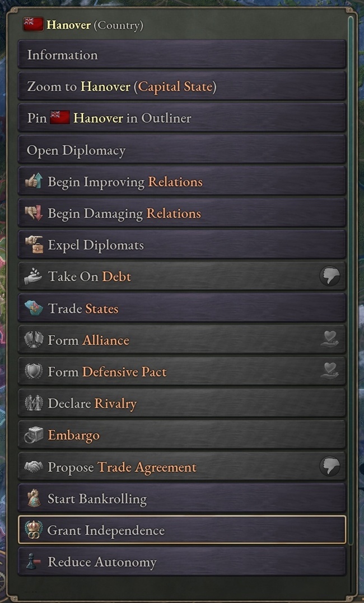Click the thumbs-down Damaging Relations icon
This screenshot has height=603, width=364.
coord(34,213)
